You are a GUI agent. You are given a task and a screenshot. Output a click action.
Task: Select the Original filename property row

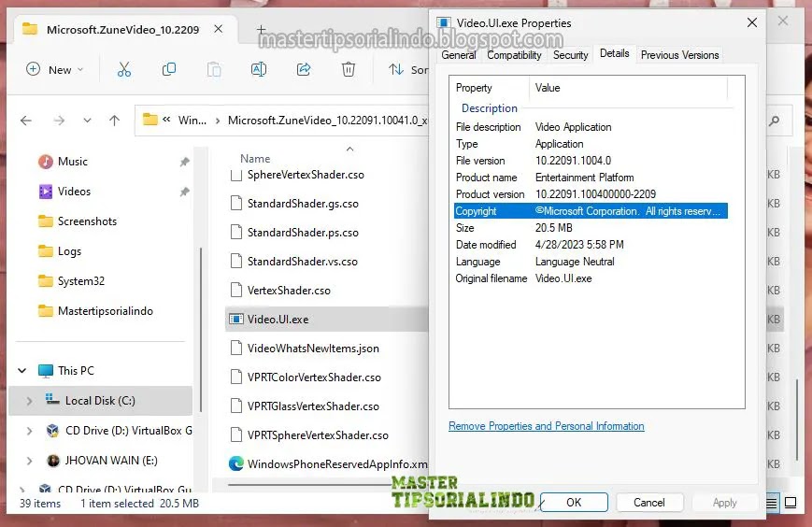(591, 278)
